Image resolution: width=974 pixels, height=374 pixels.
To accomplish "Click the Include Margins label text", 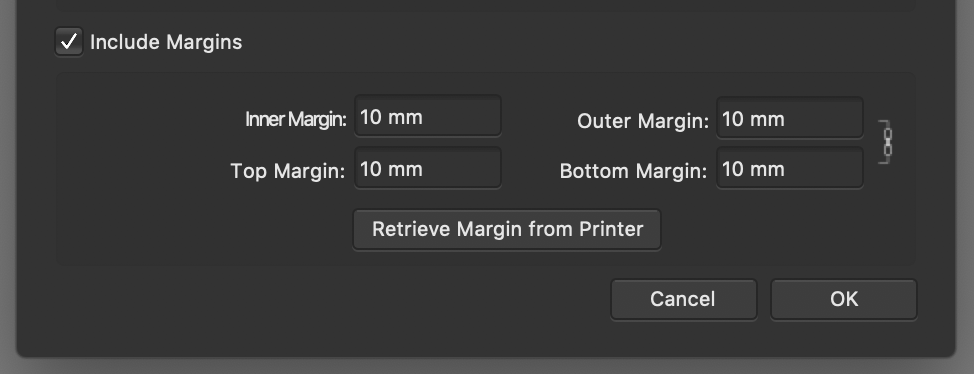I will tap(166, 42).
